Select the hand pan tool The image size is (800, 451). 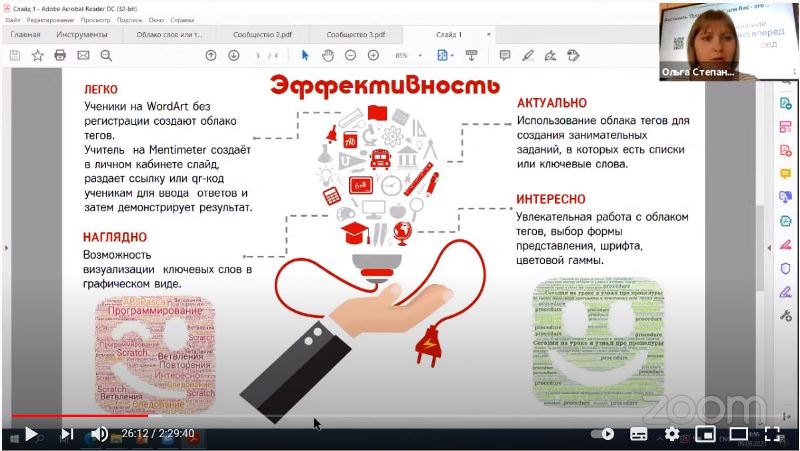tap(328, 55)
